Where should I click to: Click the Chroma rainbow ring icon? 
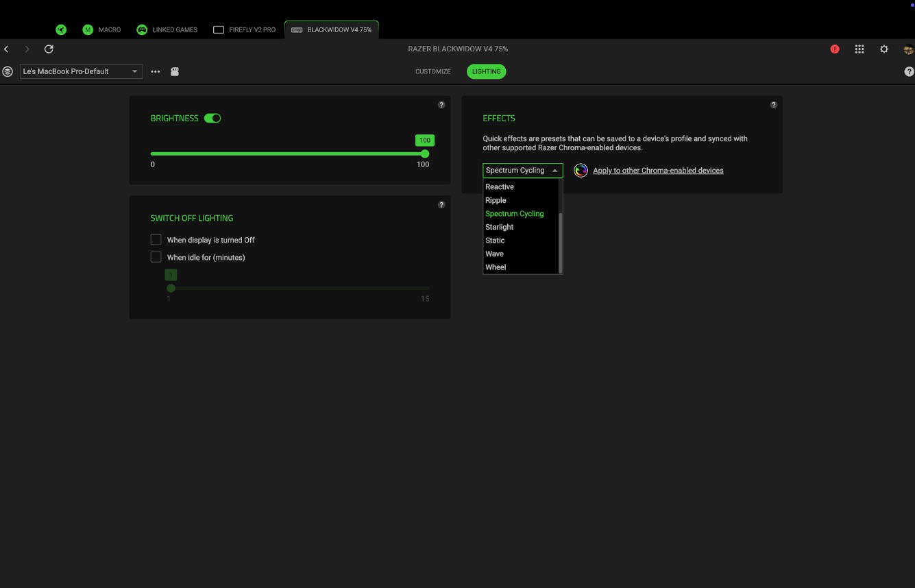pos(581,171)
